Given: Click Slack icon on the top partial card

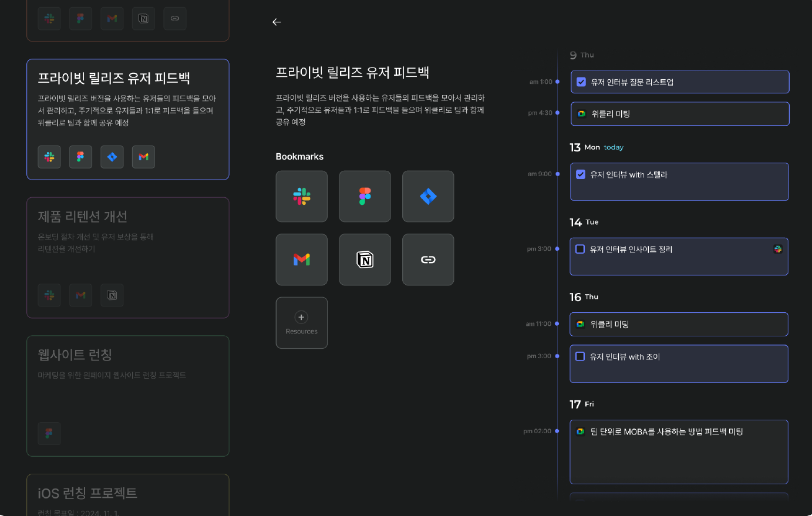Looking at the screenshot, I should pyautogui.click(x=49, y=18).
